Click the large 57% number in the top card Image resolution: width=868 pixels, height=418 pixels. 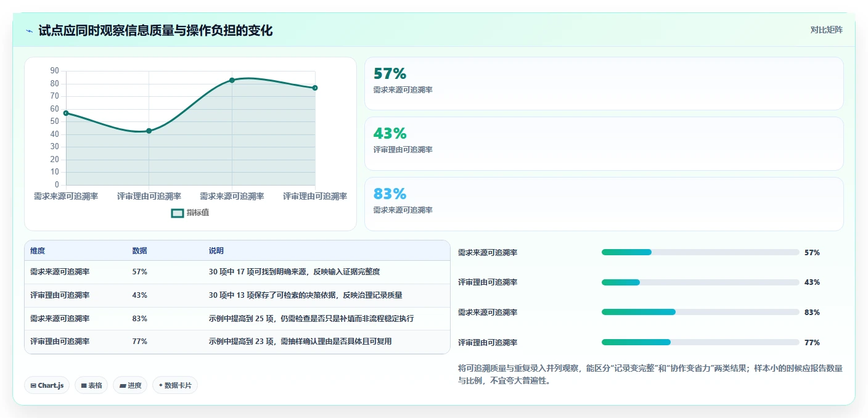coord(390,74)
